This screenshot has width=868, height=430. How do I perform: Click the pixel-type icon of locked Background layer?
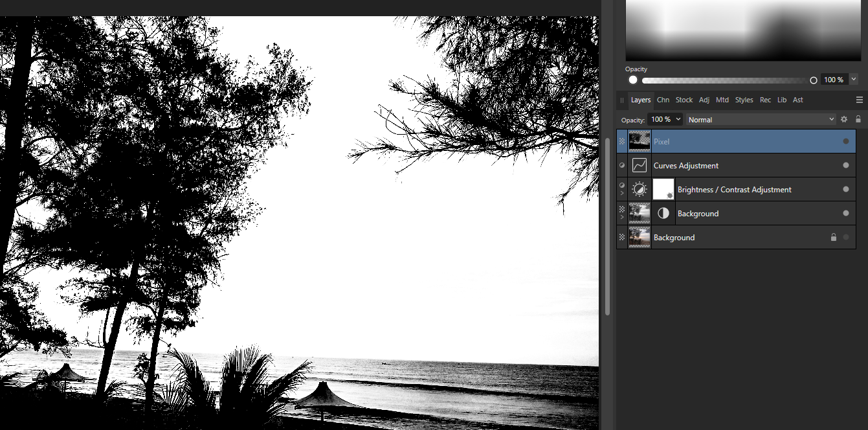coord(622,237)
